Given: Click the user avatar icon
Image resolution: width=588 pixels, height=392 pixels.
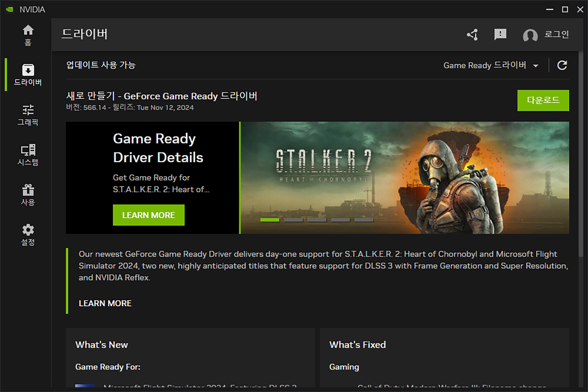Looking at the screenshot, I should point(530,35).
